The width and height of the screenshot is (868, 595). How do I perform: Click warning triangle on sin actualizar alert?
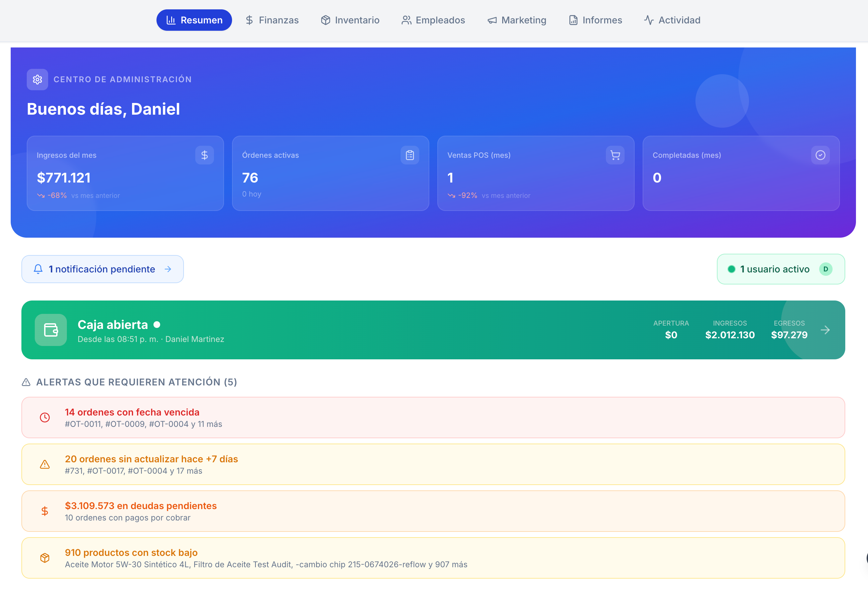45,464
